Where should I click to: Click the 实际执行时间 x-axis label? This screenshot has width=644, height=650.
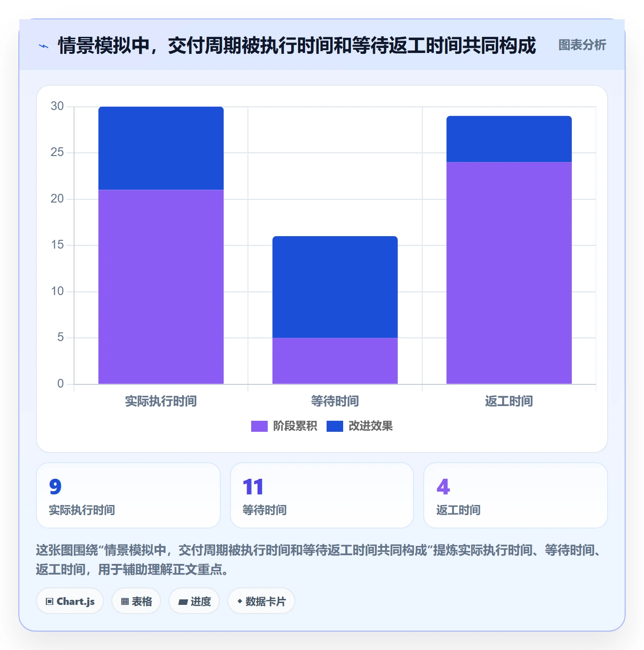(161, 401)
